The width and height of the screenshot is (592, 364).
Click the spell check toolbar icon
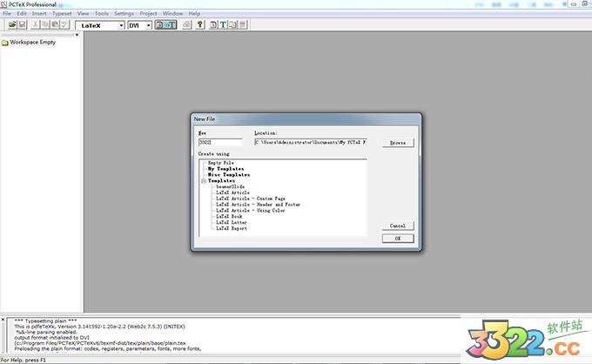pos(65,25)
